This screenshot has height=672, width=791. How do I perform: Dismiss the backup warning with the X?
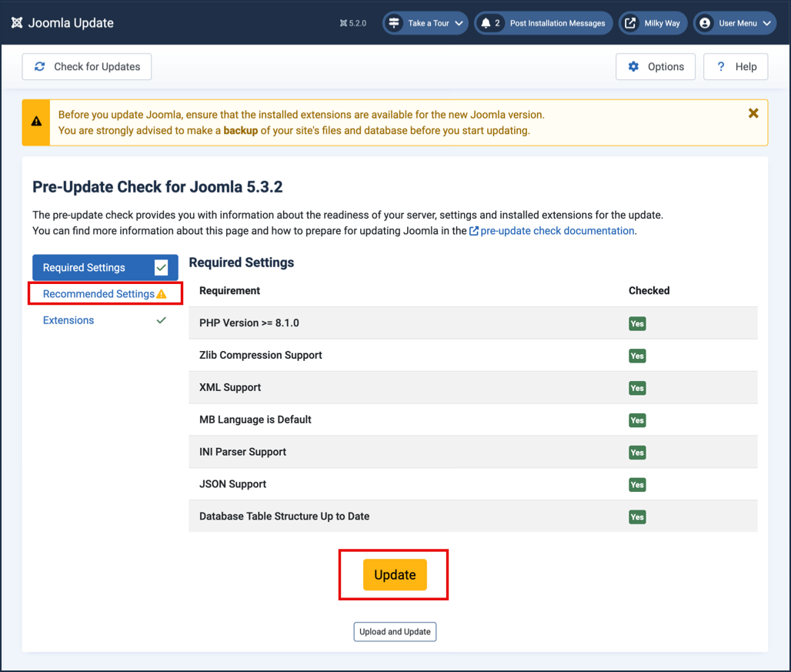coord(753,112)
